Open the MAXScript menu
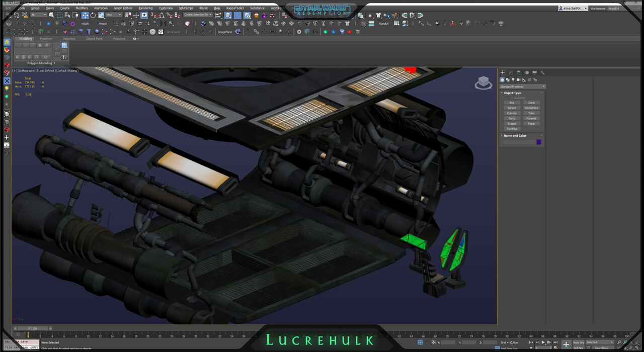The width and height of the screenshot is (644, 352). point(186,8)
